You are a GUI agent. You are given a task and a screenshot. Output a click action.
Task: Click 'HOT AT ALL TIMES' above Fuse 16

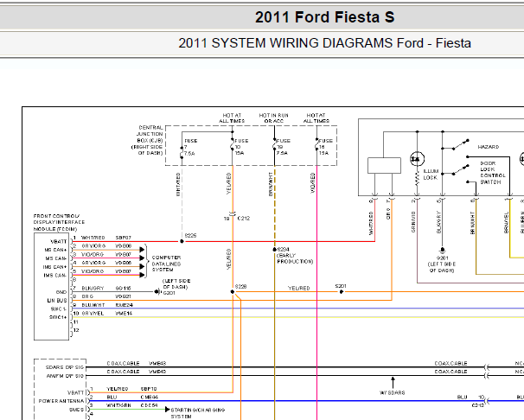[316, 118]
